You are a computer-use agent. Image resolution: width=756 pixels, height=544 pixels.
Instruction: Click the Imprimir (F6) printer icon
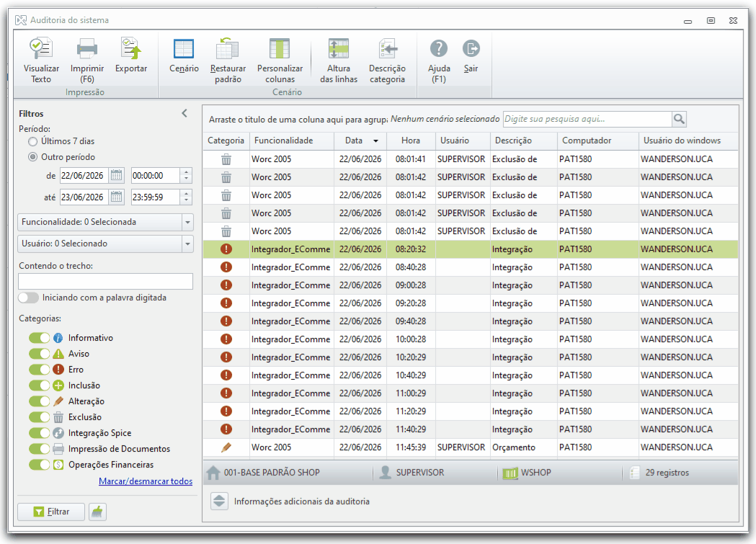[x=86, y=49]
